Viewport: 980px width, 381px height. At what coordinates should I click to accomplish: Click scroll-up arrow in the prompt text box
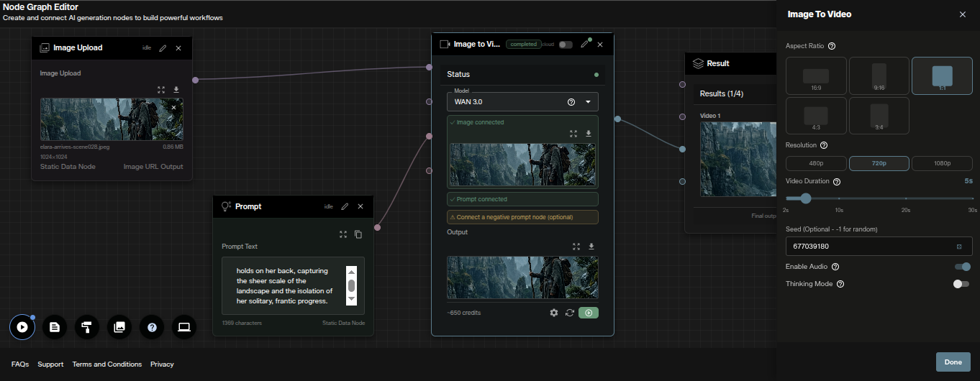pos(352,272)
